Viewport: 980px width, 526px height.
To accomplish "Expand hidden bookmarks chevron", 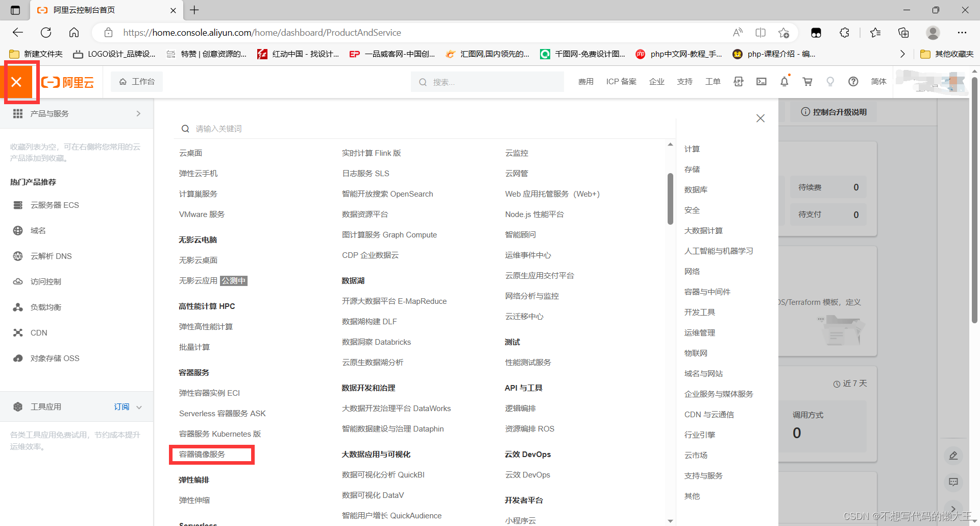I will pyautogui.click(x=902, y=54).
